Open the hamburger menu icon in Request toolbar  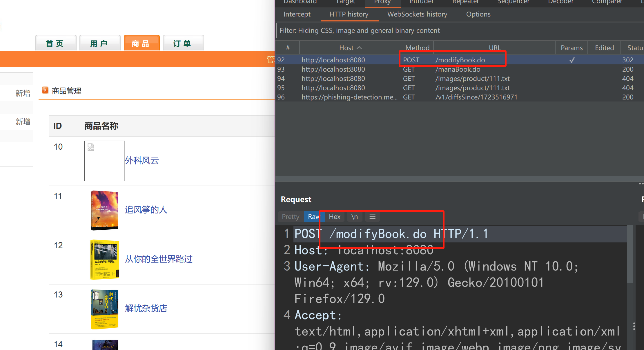[373, 217]
